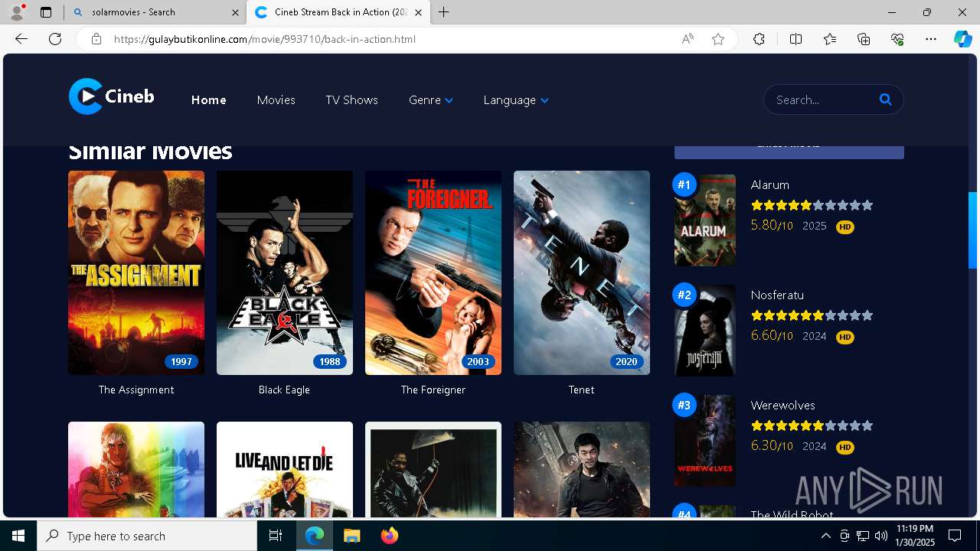This screenshot has width=980, height=551.
Task: Click the volume speaker tray icon
Action: (881, 536)
